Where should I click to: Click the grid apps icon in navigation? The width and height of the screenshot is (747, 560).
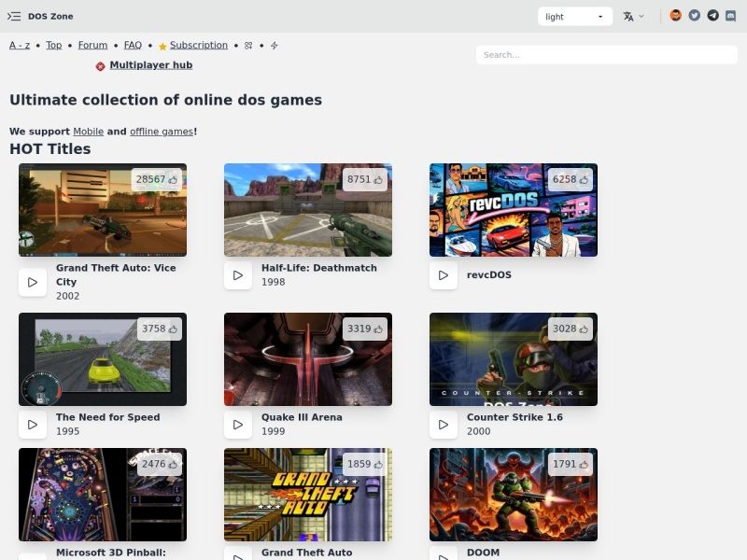click(248, 46)
